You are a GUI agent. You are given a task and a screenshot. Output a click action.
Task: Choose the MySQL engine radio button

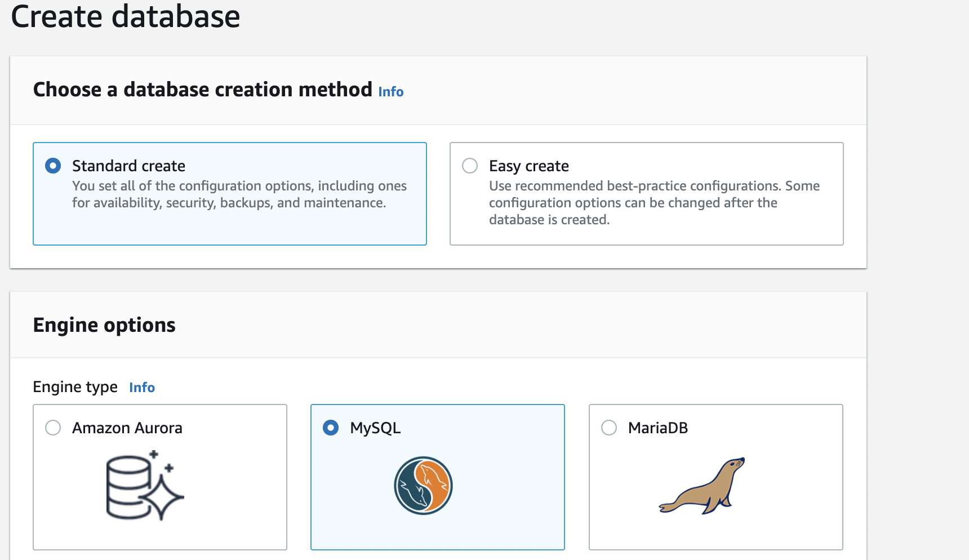click(x=331, y=428)
